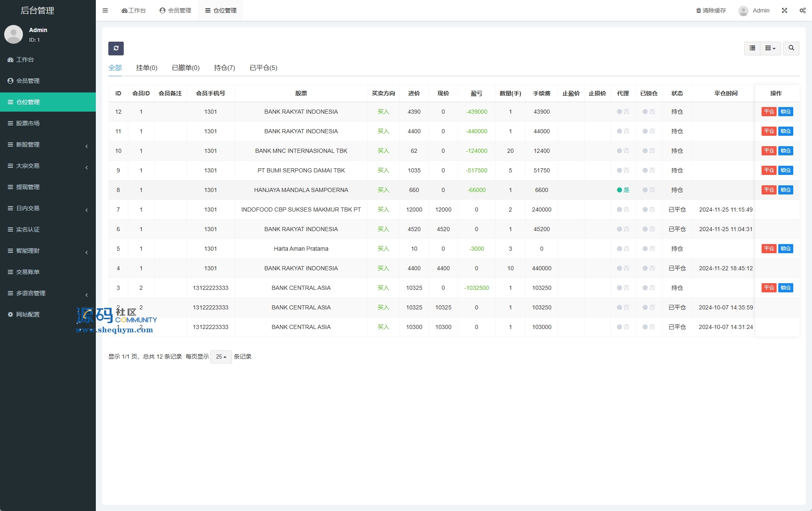Viewport: 812px width, 511px height.
Task: Open settings cogs icon in header
Action: 802,10
